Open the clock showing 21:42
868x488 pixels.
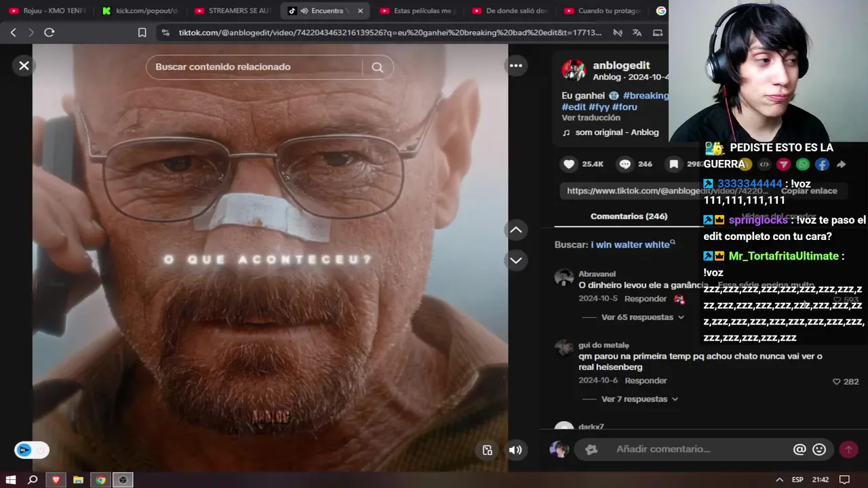(821, 480)
